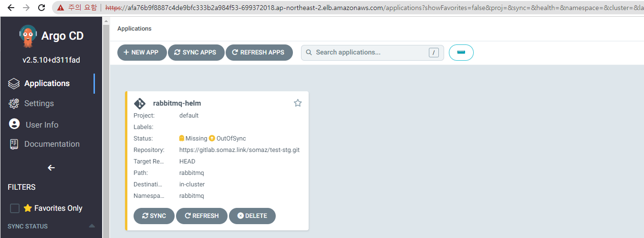Image resolution: width=644 pixels, height=238 pixels.
Task: Open Documentation in the sidebar
Action: coord(52,144)
